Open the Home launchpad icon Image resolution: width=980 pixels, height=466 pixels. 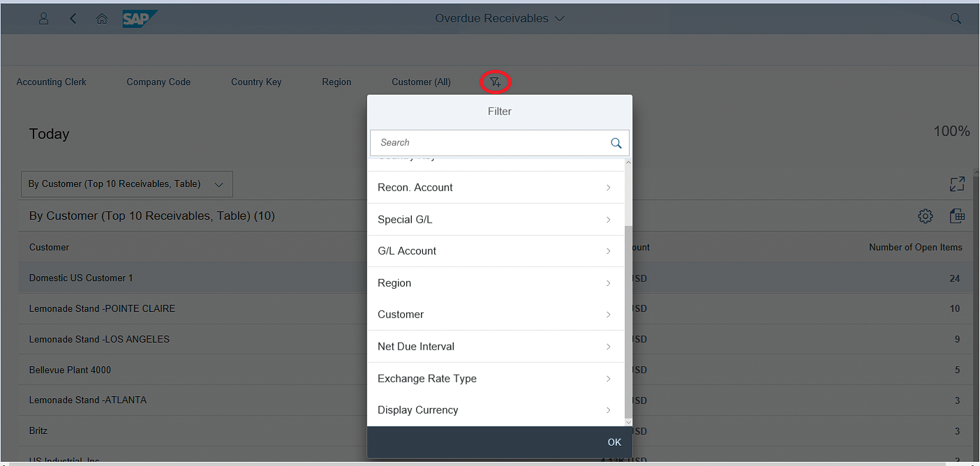pos(102,19)
